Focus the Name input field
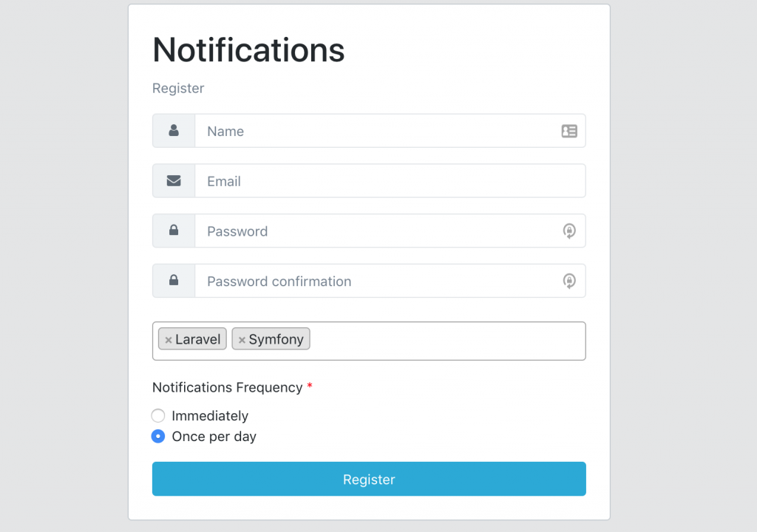The width and height of the screenshot is (757, 532). 370,131
